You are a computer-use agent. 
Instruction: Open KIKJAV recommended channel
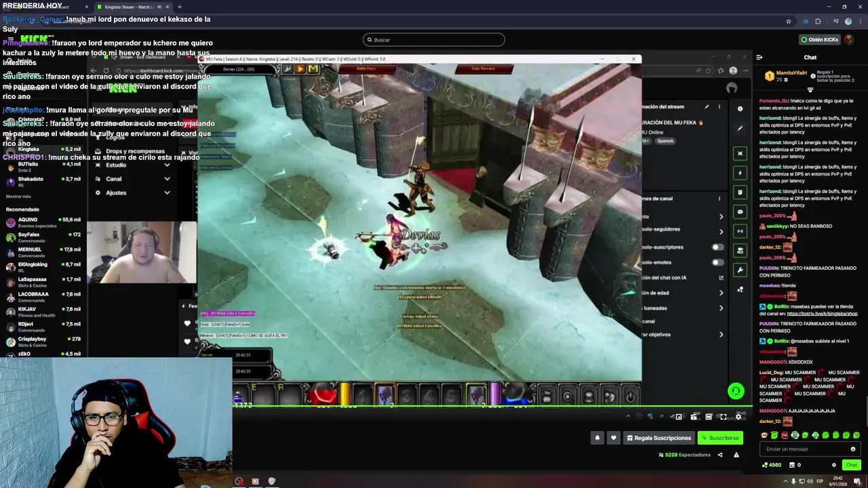(42, 312)
